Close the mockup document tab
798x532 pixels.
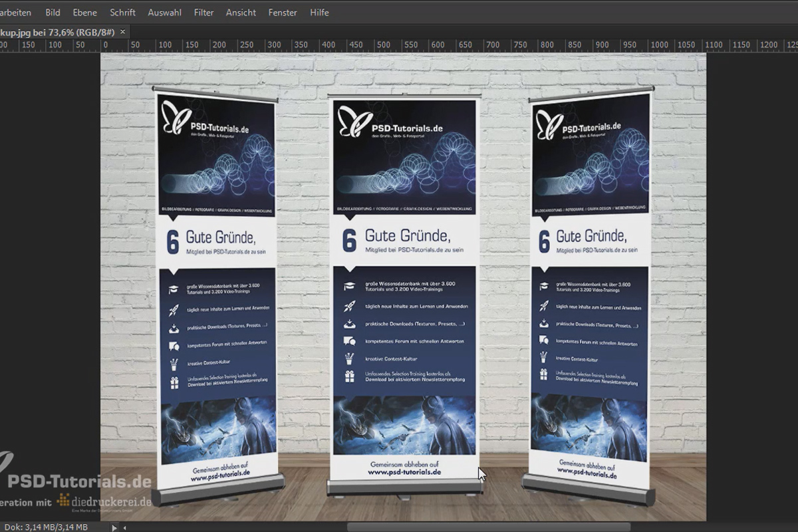point(122,31)
